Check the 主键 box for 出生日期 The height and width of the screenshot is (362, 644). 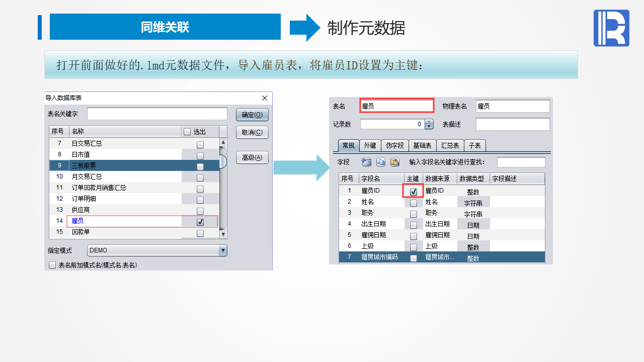pyautogui.click(x=414, y=225)
